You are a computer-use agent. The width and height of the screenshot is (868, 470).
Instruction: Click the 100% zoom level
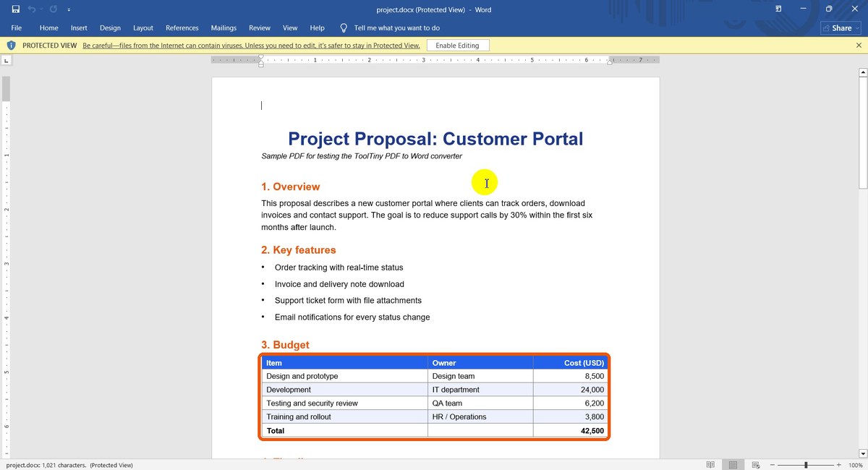coord(855,465)
